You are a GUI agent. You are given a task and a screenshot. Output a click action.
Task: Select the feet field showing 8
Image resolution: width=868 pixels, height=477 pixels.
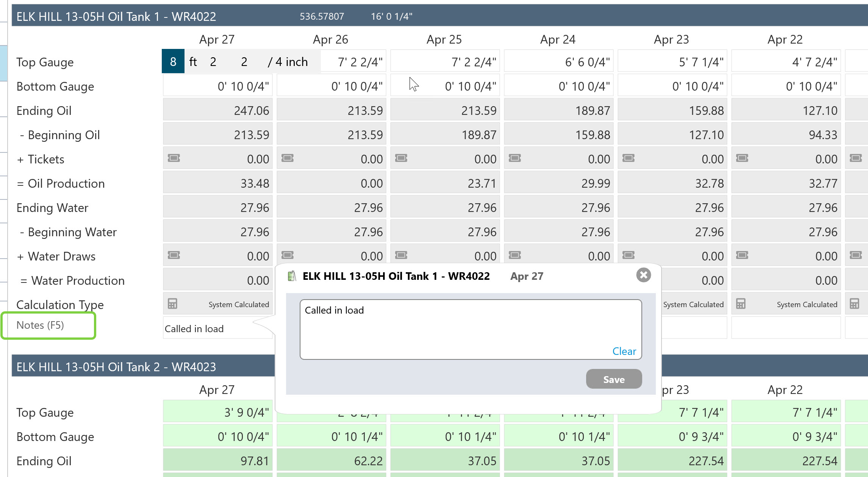click(x=173, y=61)
